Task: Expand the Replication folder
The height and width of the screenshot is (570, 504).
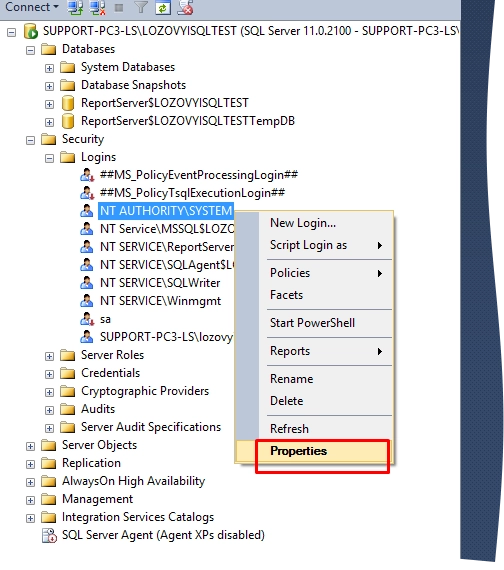Action: click(31, 465)
